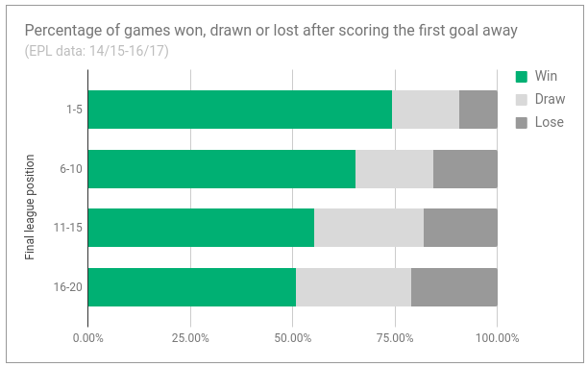This screenshot has height=367, width=588.
Task: Click the Lose segment of the 11-15 bar
Action: tap(460, 228)
